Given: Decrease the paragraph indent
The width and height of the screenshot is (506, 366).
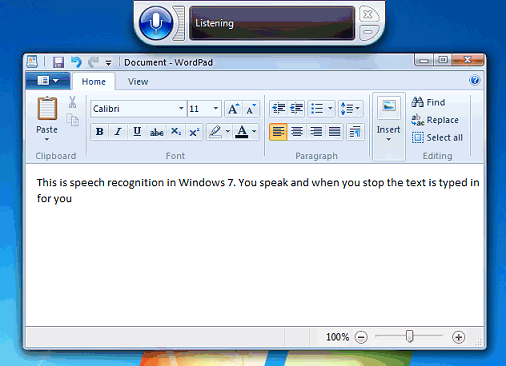Looking at the screenshot, I should click(x=279, y=109).
